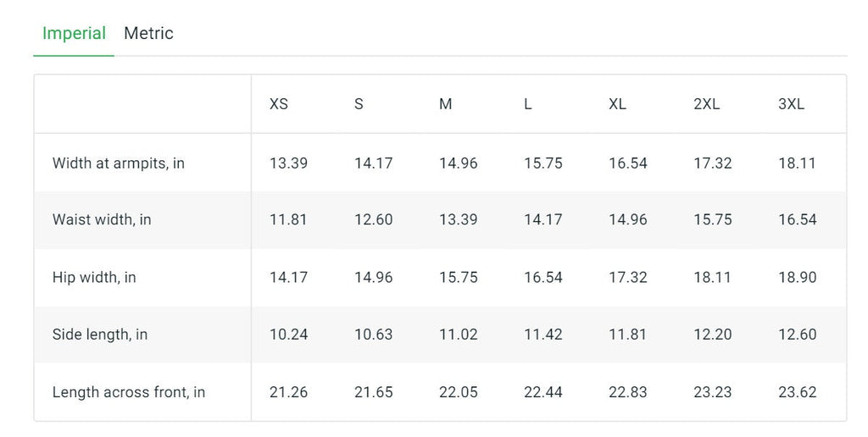The width and height of the screenshot is (868, 437).
Task: Click the M size header
Action: [x=446, y=104]
